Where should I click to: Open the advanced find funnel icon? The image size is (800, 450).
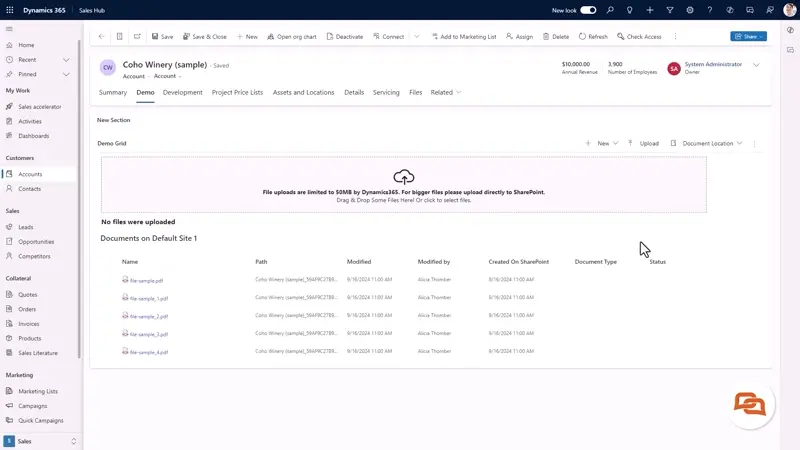click(x=670, y=10)
